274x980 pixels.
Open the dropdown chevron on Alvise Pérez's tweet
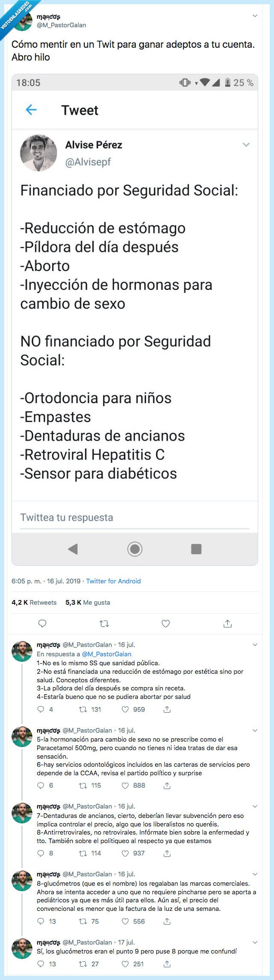pos(246,144)
